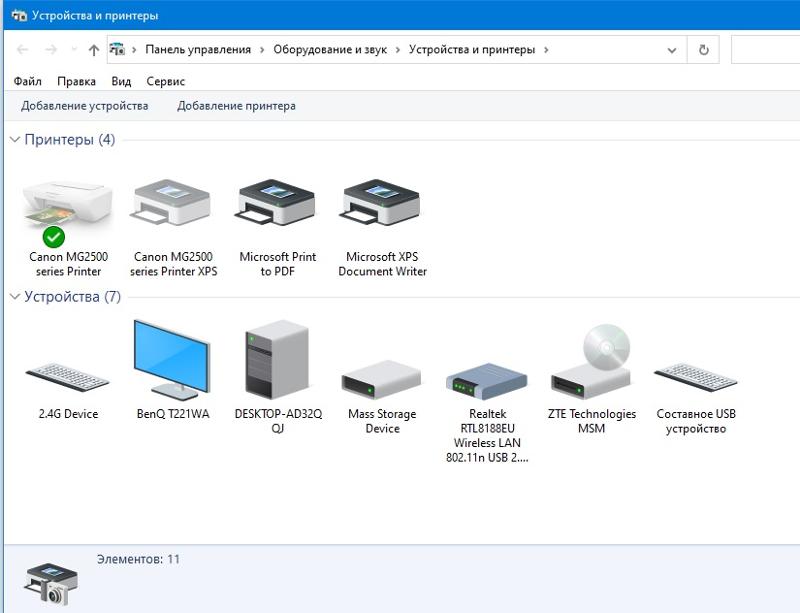This screenshot has width=800, height=613.
Task: Open the Правка menu
Action: click(x=77, y=81)
